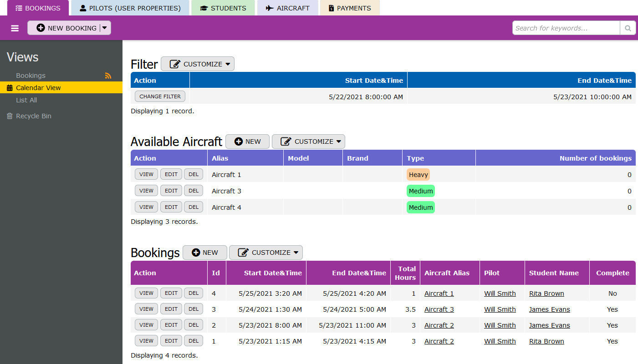Image resolution: width=638 pixels, height=364 pixels.
Task: Open the hamburger menu icon
Action: pos(15,28)
